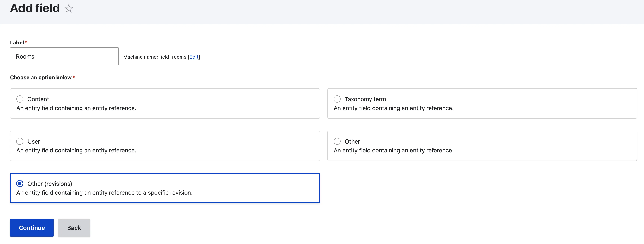
Task: Click the Edit machine name link
Action: (x=194, y=57)
